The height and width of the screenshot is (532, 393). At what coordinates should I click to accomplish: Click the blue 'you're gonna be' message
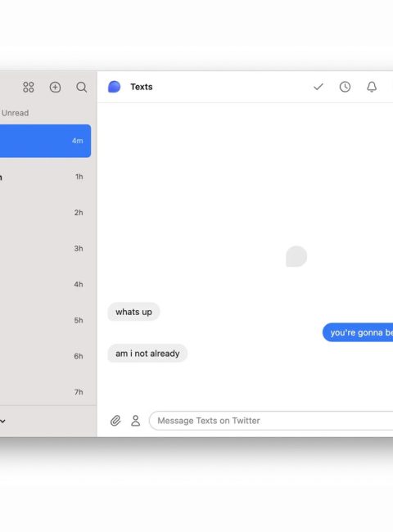point(358,332)
